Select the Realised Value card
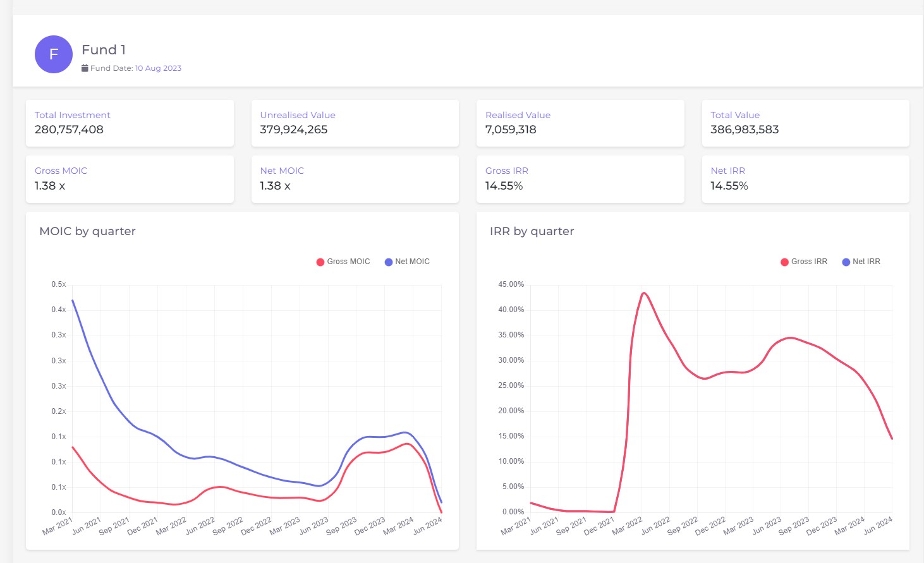Image resolution: width=924 pixels, height=563 pixels. [x=580, y=123]
